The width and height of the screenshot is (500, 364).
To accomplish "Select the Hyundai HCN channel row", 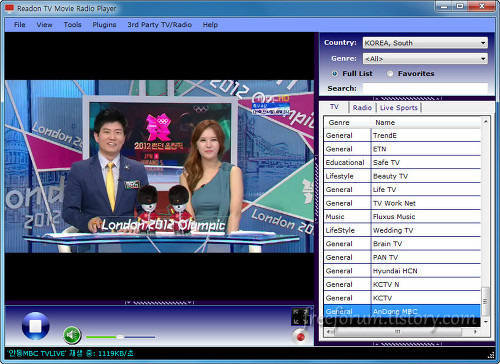I will point(402,271).
